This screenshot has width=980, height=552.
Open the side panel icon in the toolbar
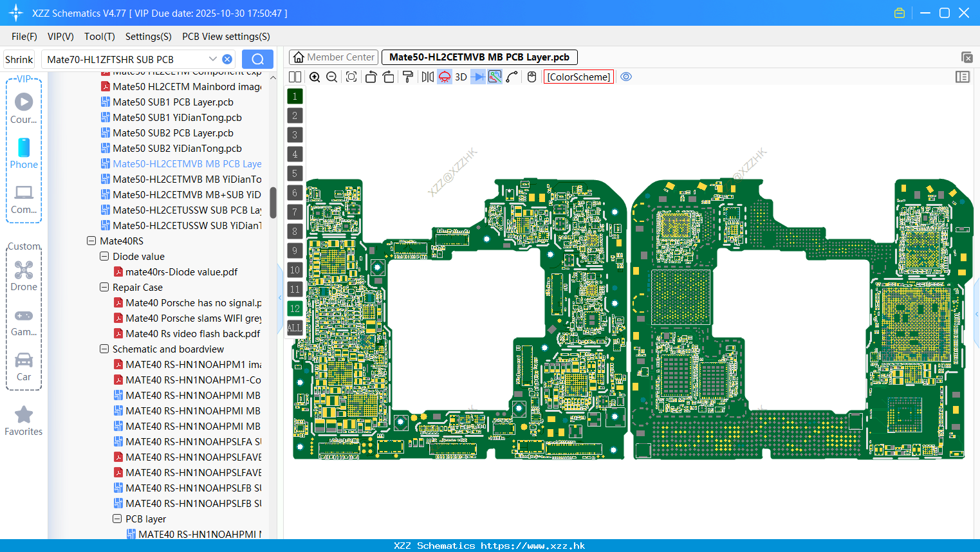coord(963,77)
